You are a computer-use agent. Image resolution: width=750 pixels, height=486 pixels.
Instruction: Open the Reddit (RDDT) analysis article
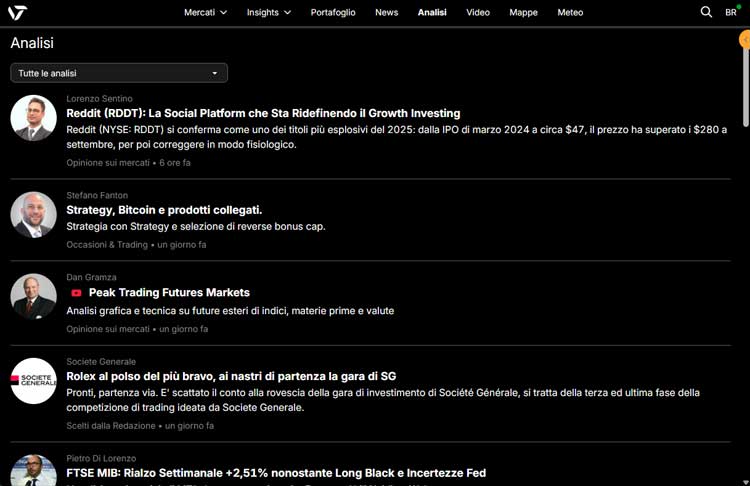tap(263, 113)
